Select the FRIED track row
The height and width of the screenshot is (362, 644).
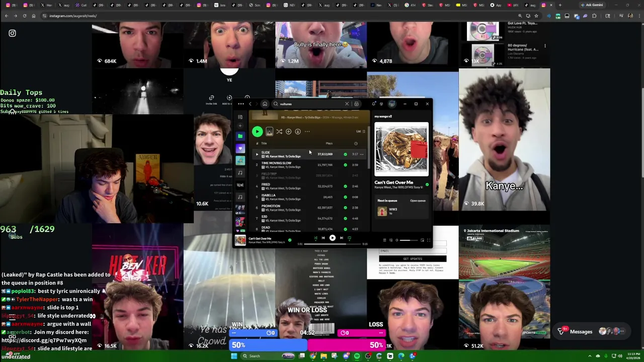[x=309, y=186]
